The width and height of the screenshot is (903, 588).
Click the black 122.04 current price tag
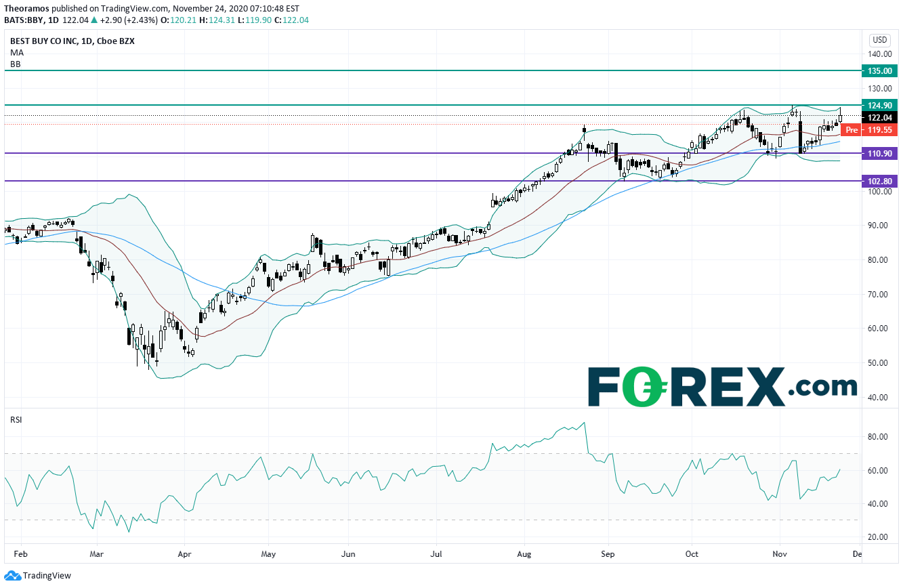pyautogui.click(x=878, y=117)
